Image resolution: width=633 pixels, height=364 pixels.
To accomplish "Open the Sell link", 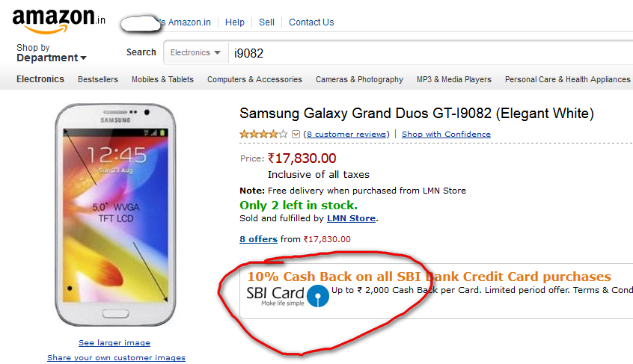I will point(266,22).
